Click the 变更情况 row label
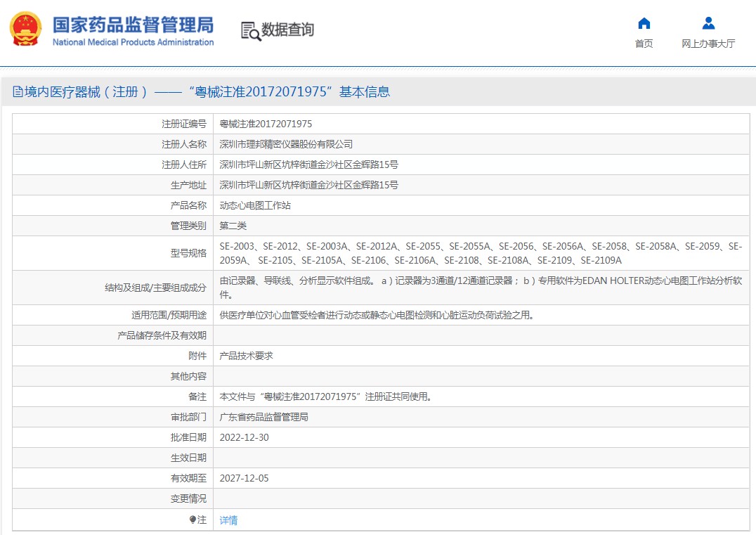 (188, 498)
